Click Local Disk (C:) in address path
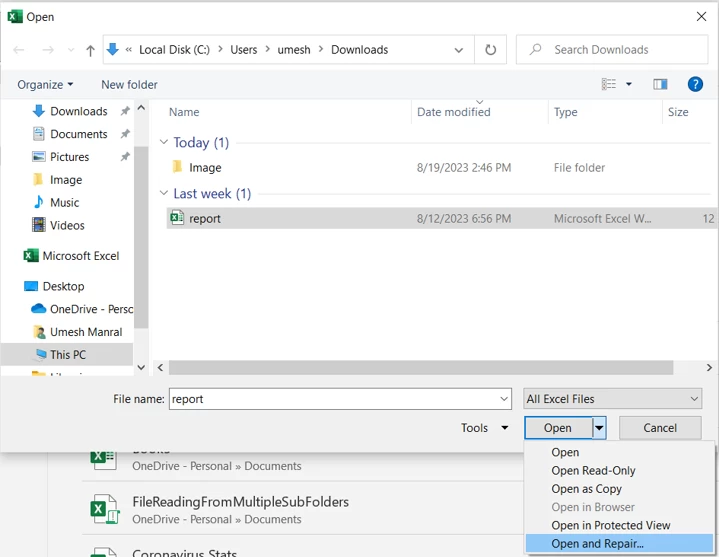 tap(174, 50)
